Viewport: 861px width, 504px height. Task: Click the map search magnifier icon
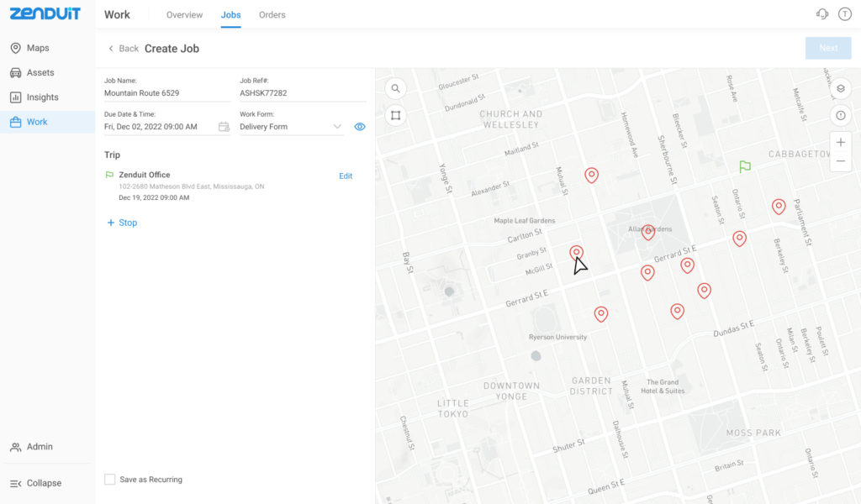[396, 88]
